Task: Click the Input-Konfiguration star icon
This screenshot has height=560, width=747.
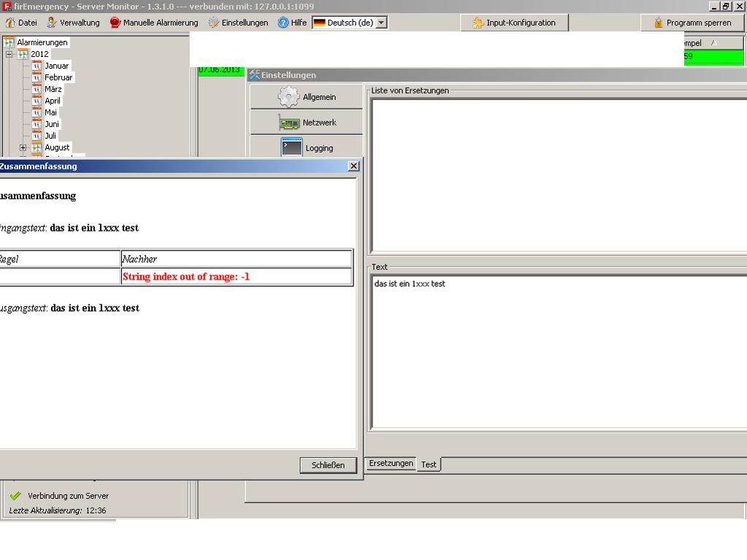Action: [x=478, y=23]
